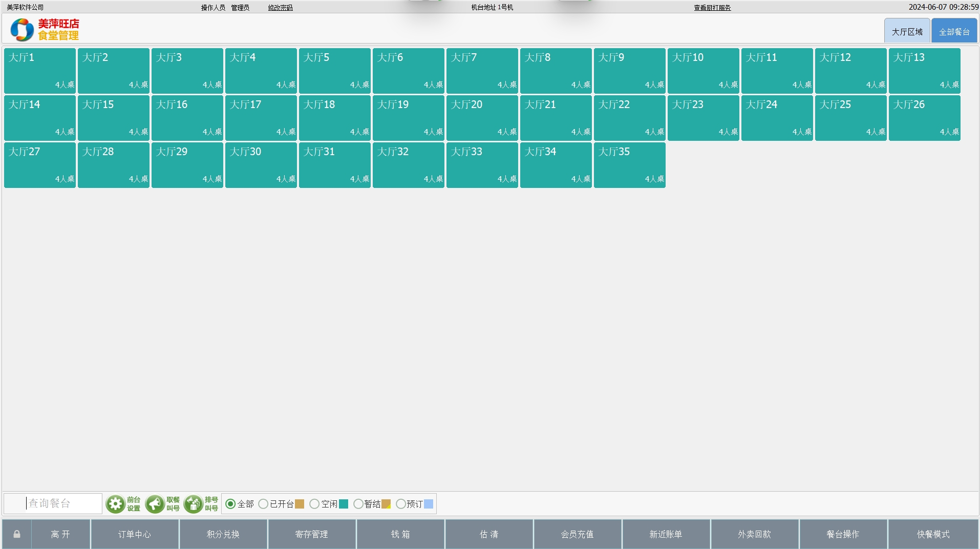The height and width of the screenshot is (549, 980).
Task: Switch to the 大厅区域 tab
Action: click(x=907, y=32)
